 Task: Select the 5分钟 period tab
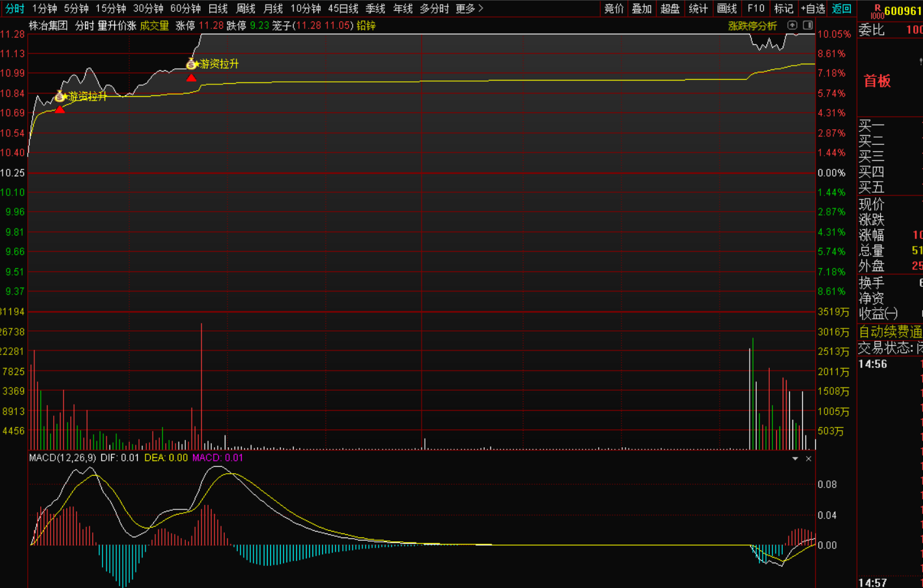coord(76,8)
